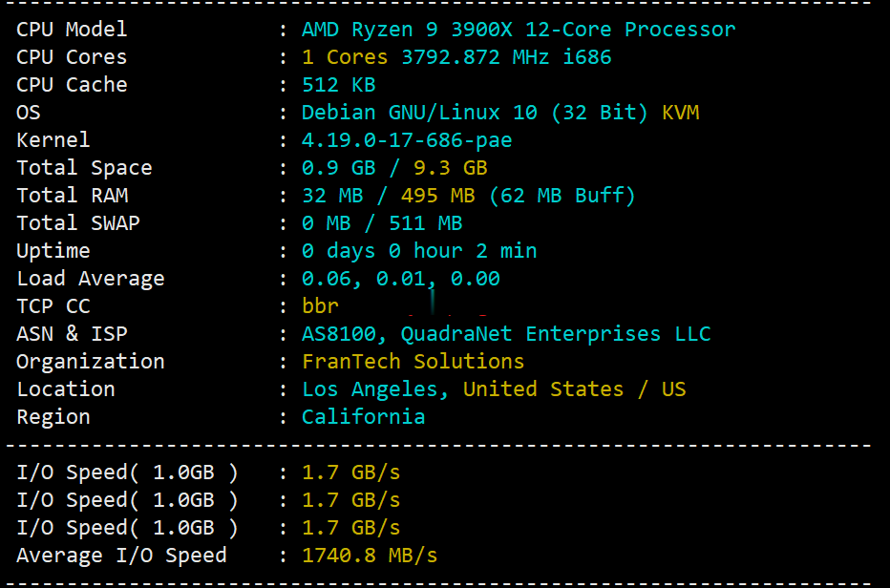This screenshot has width=890, height=588.
Task: Click the AMD Ryzen 9 3900X processor text
Action: (x=519, y=30)
